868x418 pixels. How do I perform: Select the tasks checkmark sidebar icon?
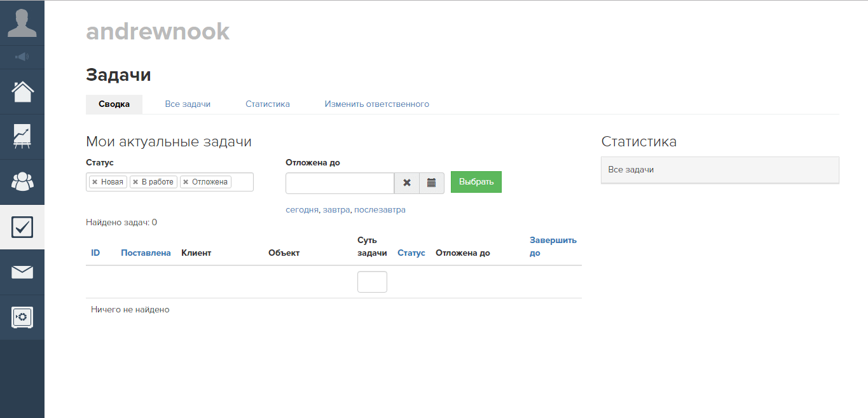pos(22,227)
